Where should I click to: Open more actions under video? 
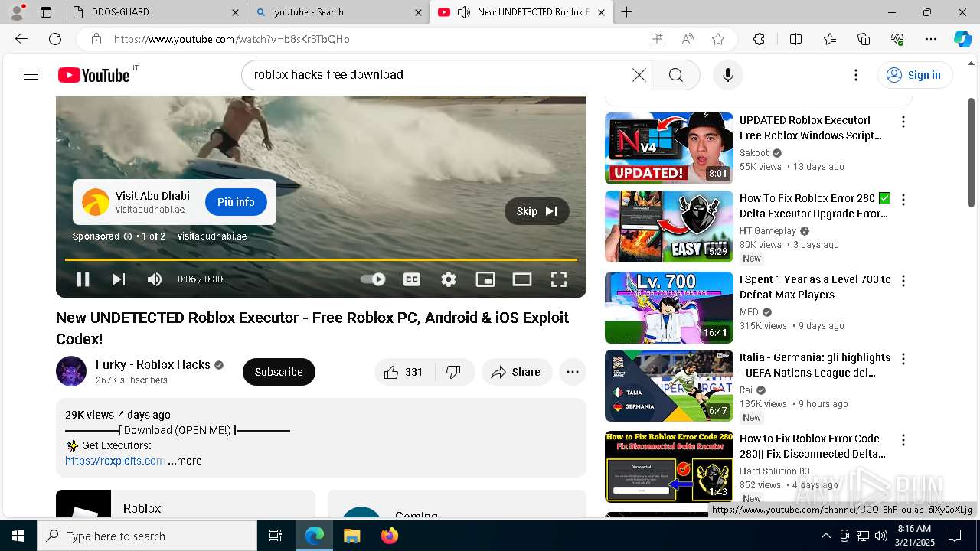point(573,372)
